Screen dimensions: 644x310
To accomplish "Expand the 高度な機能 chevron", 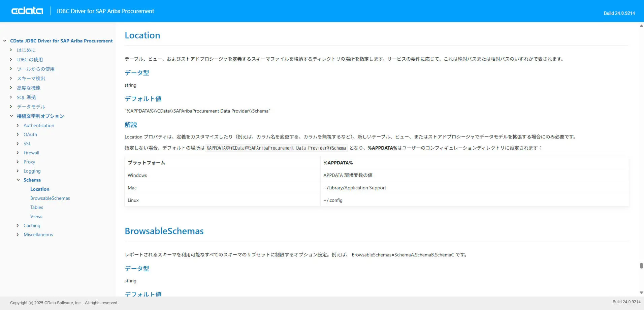I will coord(11,88).
